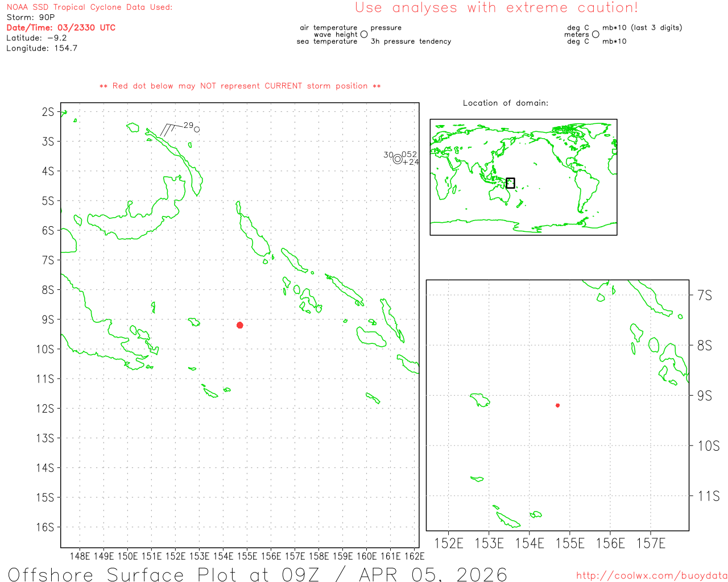This screenshot has height=582, width=728.
Task: Click the red dot position disclaimer text
Action: [x=240, y=86]
